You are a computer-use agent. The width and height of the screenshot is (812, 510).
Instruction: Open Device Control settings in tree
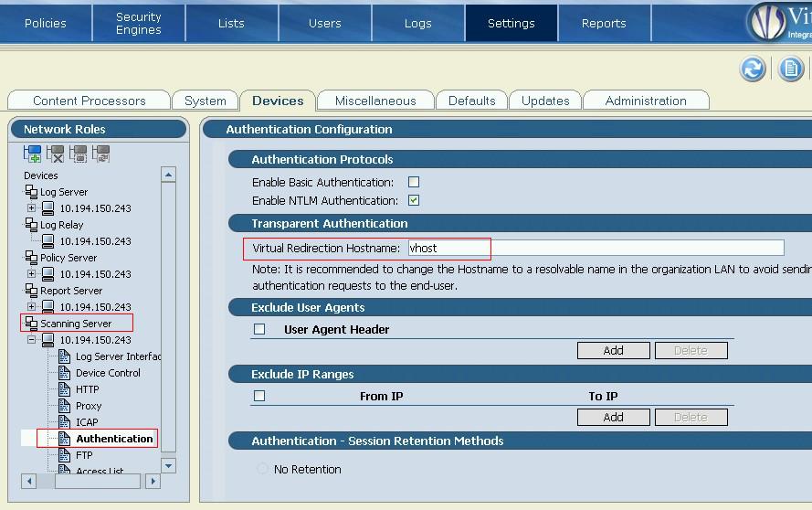(108, 373)
